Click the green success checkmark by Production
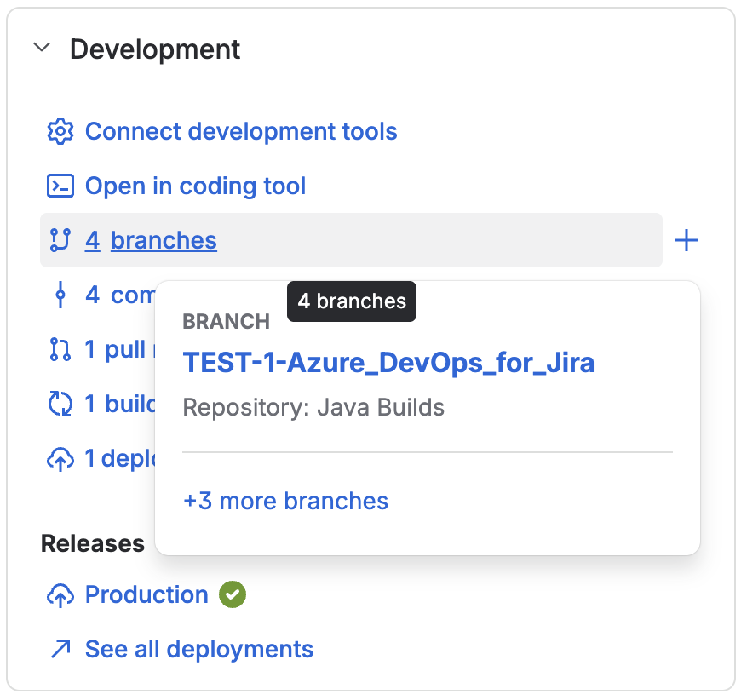The height and width of the screenshot is (700, 741). click(x=233, y=594)
